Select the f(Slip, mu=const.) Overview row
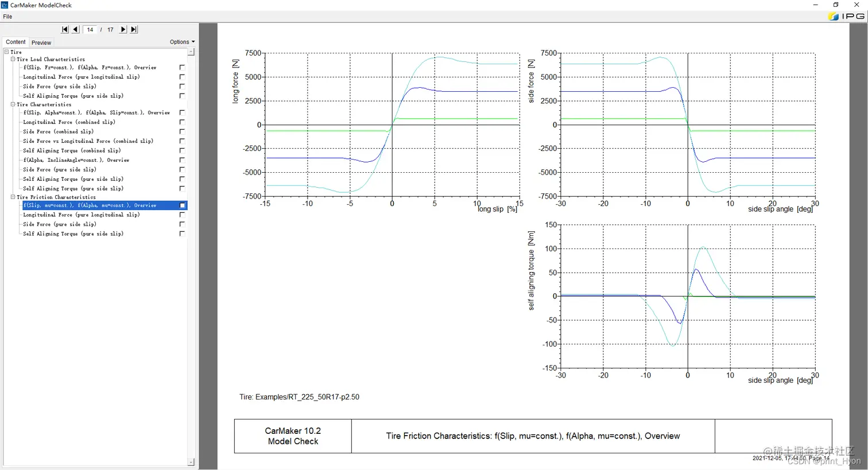Viewport: 868px width, 470px height. click(x=104, y=205)
